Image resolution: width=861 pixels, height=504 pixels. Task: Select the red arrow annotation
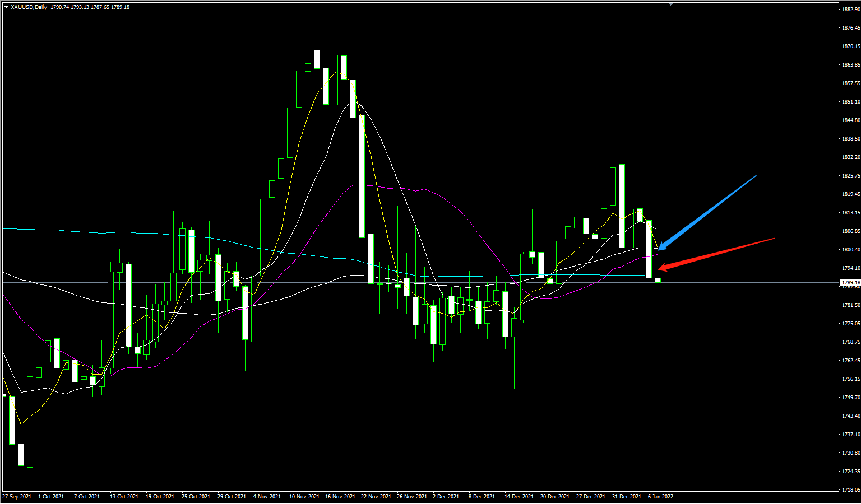(717, 254)
